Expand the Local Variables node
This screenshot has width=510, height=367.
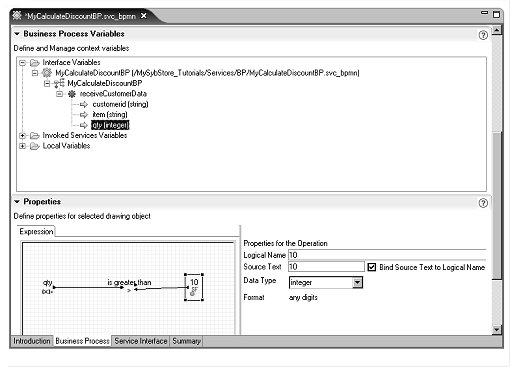(x=22, y=146)
